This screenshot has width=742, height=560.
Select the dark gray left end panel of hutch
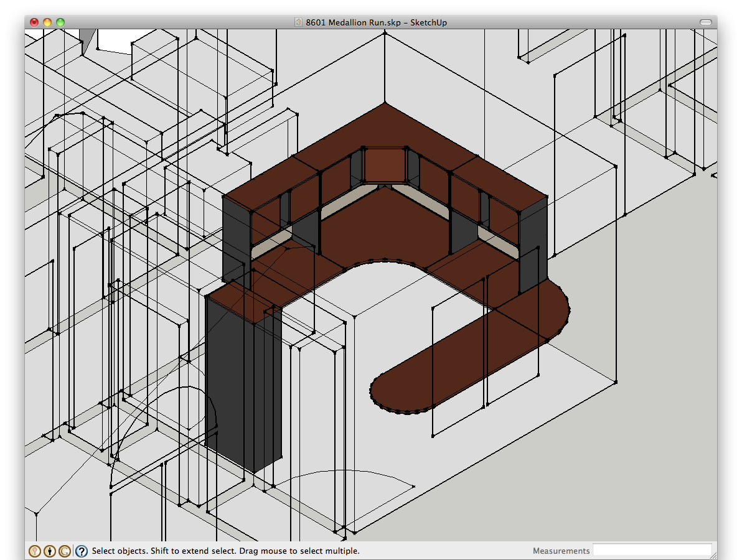point(235,240)
